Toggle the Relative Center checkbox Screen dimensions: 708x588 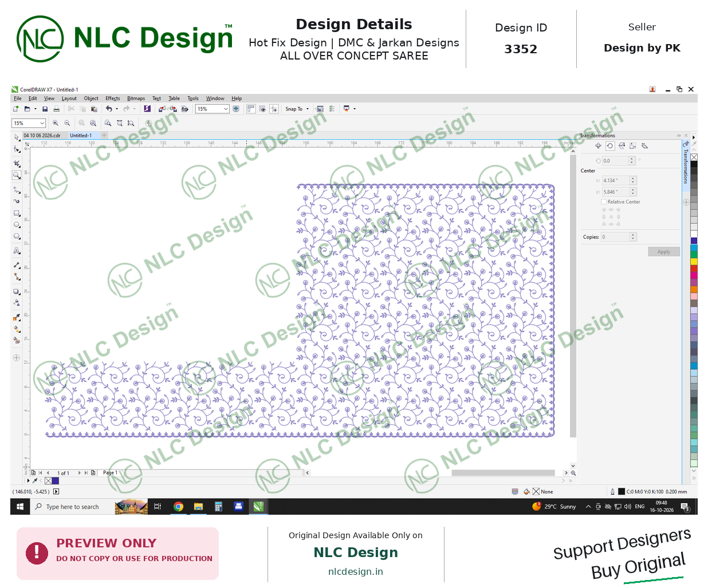[x=604, y=202]
